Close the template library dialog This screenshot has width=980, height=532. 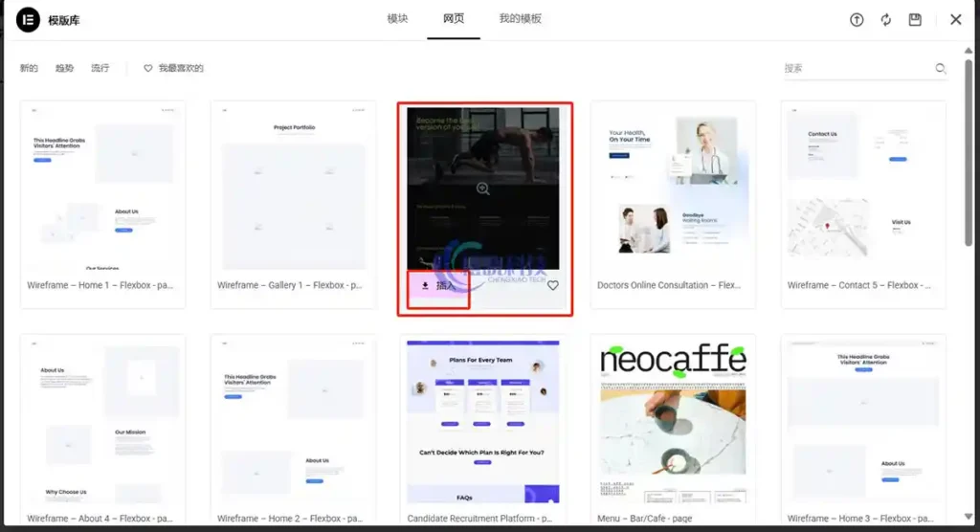955,20
